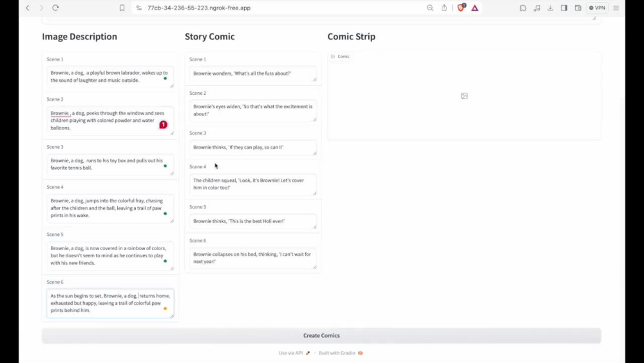Click the Create Comics button

click(x=321, y=335)
